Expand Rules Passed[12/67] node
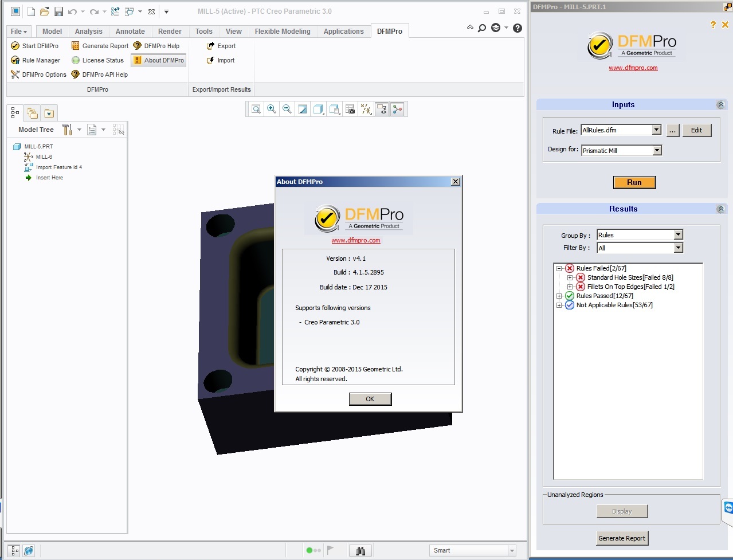The width and height of the screenshot is (733, 560). point(559,296)
